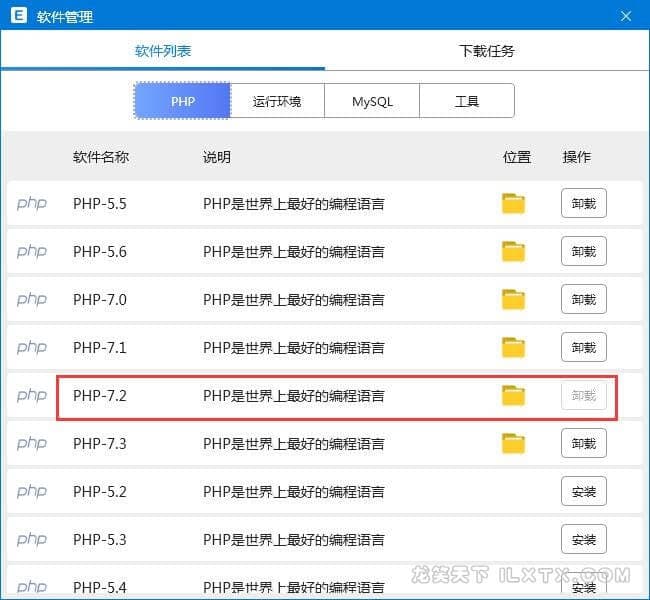Screen dimensions: 650x600
Task: Install PHP-5.2 with 安装 button
Action: point(584,491)
